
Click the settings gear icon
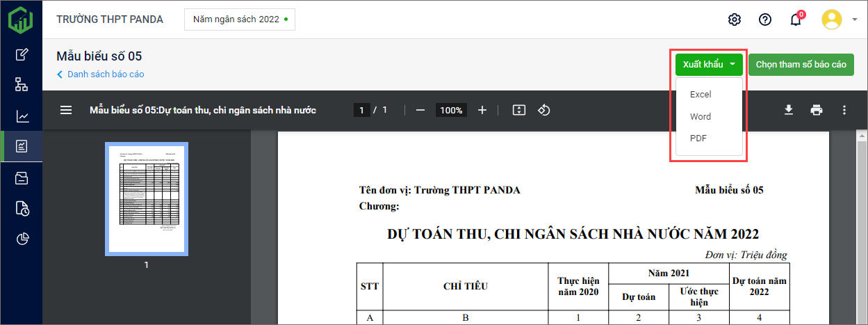[735, 19]
